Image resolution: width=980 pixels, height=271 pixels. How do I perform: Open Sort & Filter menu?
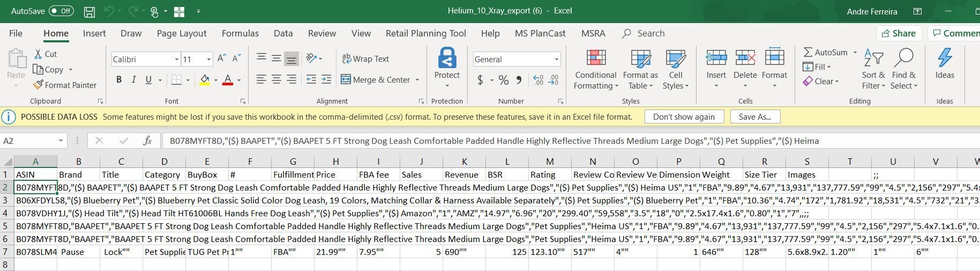873,70
